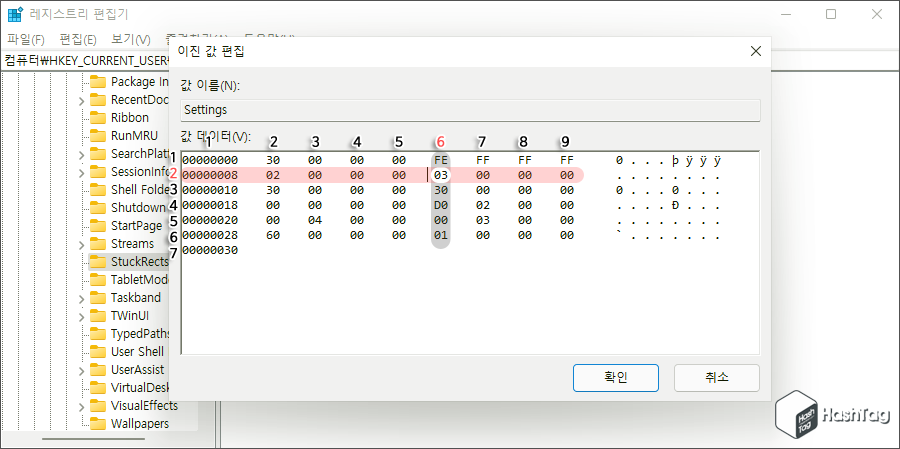Expand the Streams tree node
This screenshot has width=900, height=449.
point(81,245)
